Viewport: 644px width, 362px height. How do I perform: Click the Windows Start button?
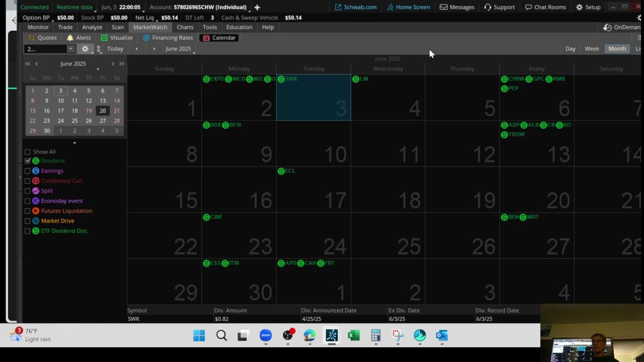(199, 335)
